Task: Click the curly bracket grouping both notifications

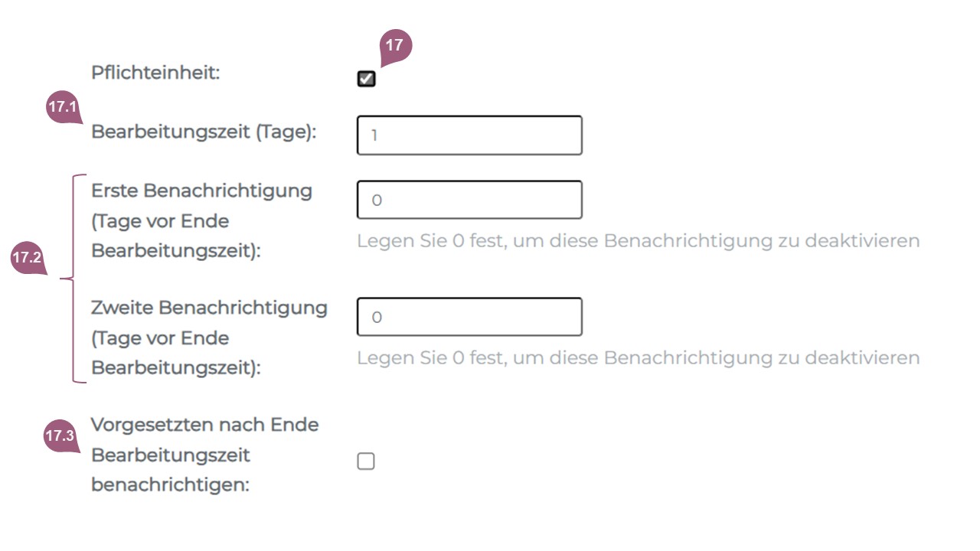Action: 73,279
